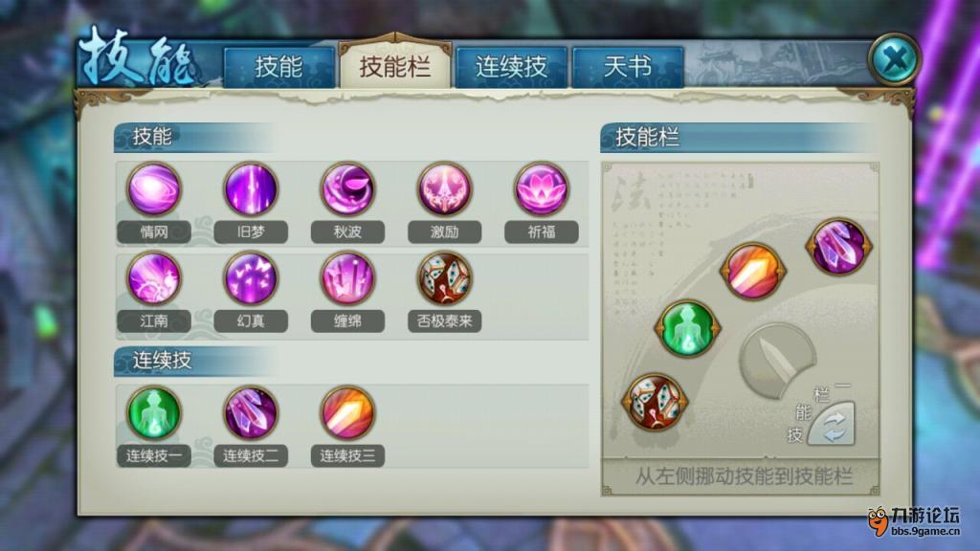Click the green figure slot in skill bar
This screenshot has width=980, height=551.
[x=687, y=329]
